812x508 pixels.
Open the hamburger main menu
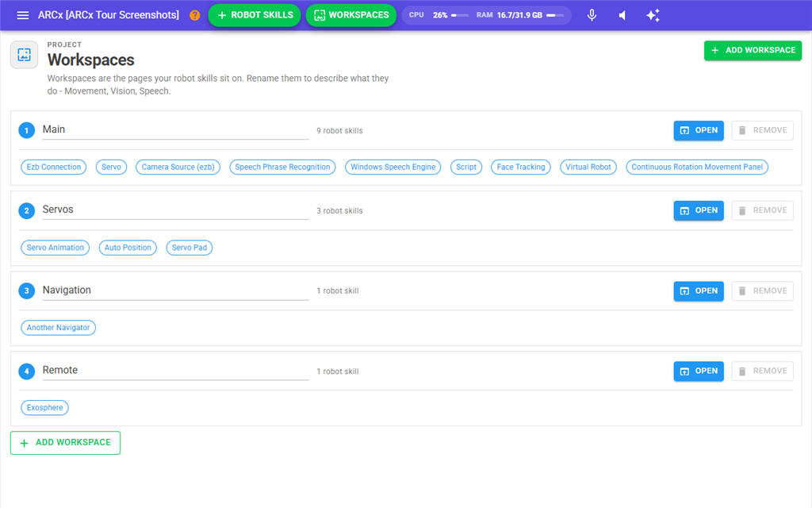click(23, 15)
